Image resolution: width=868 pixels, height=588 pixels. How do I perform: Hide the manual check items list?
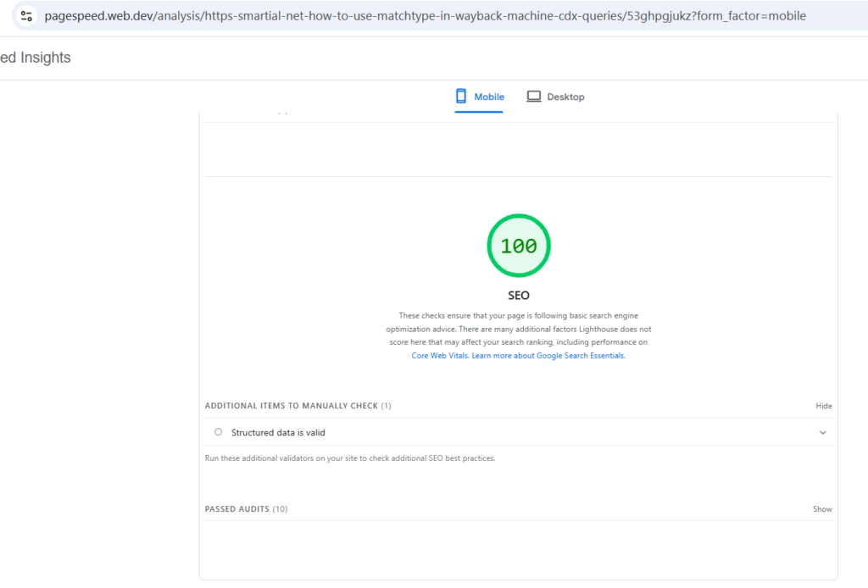(823, 406)
